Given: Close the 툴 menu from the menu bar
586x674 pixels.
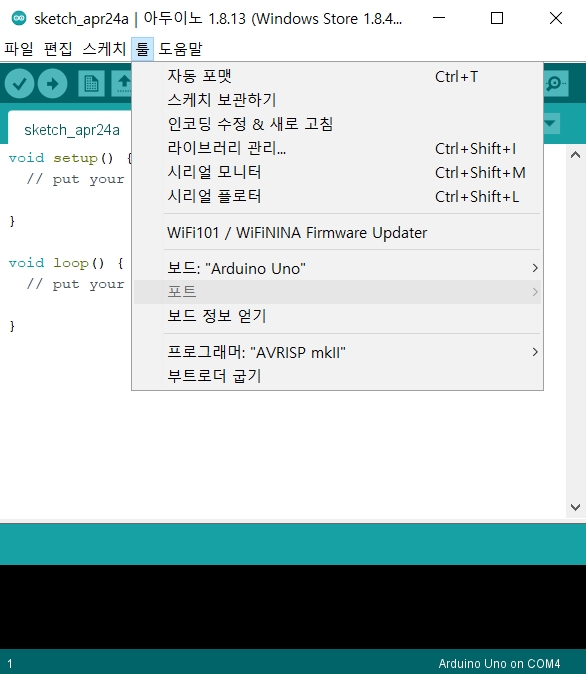Looking at the screenshot, I should coord(142,49).
